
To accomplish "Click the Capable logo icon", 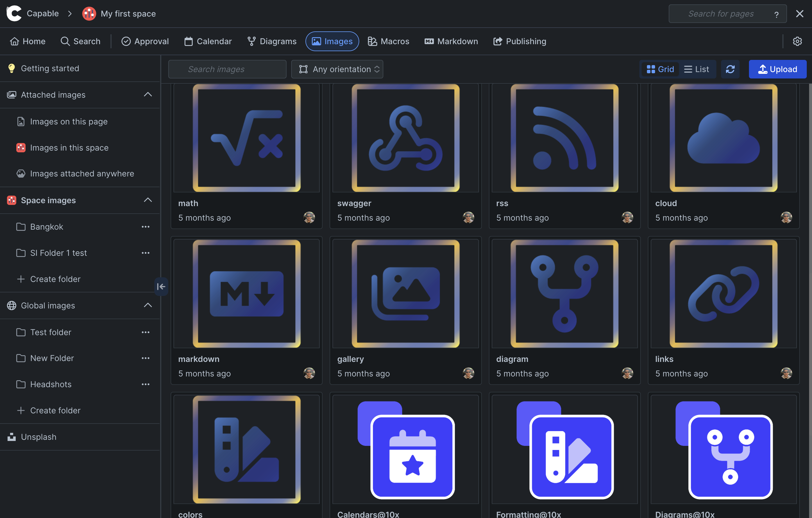I will [x=14, y=13].
